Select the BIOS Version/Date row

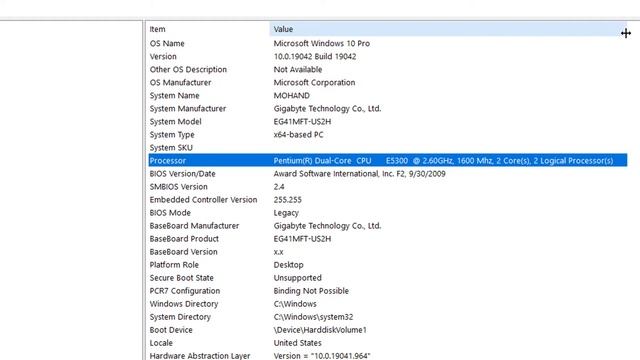pos(182,174)
